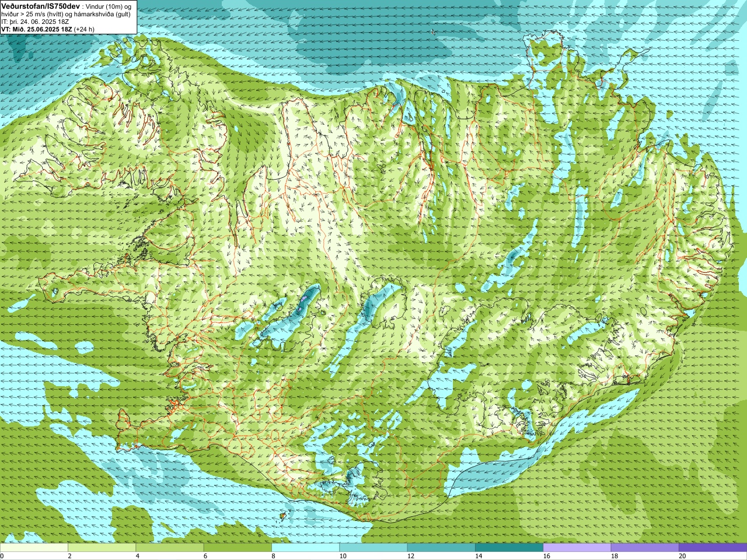The image size is (747, 560).
Task: Select the 18–20 m/s medium purple legend swatch
Action: [x=644, y=548]
